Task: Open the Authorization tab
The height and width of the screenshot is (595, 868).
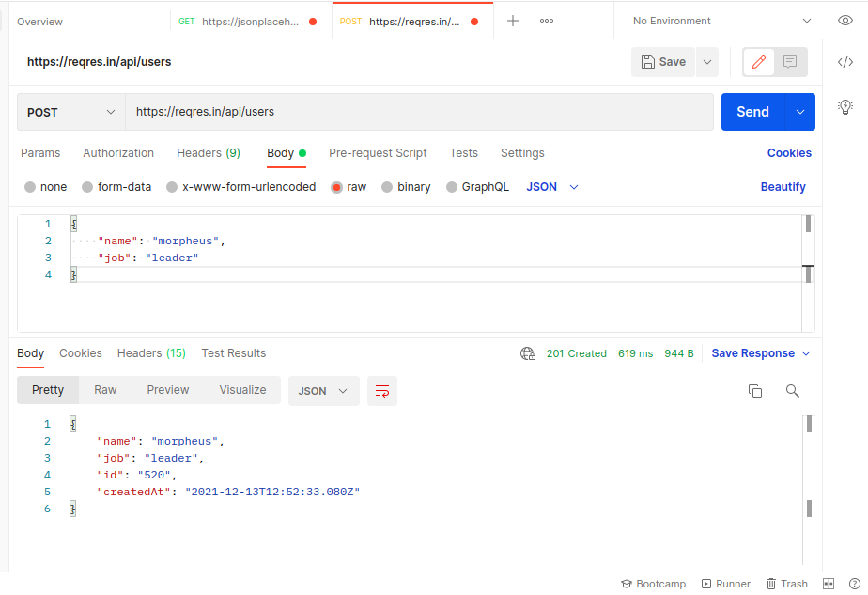Action: [118, 153]
